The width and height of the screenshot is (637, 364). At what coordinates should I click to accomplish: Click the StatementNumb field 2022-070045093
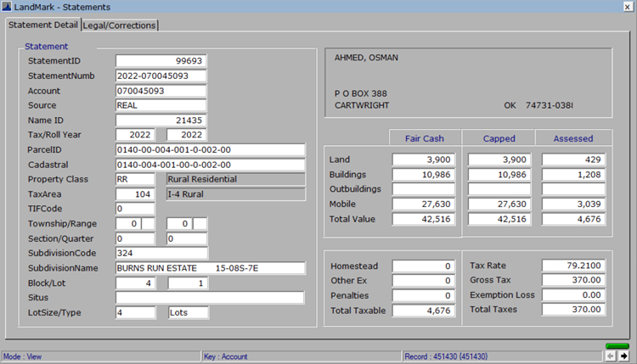[161, 76]
